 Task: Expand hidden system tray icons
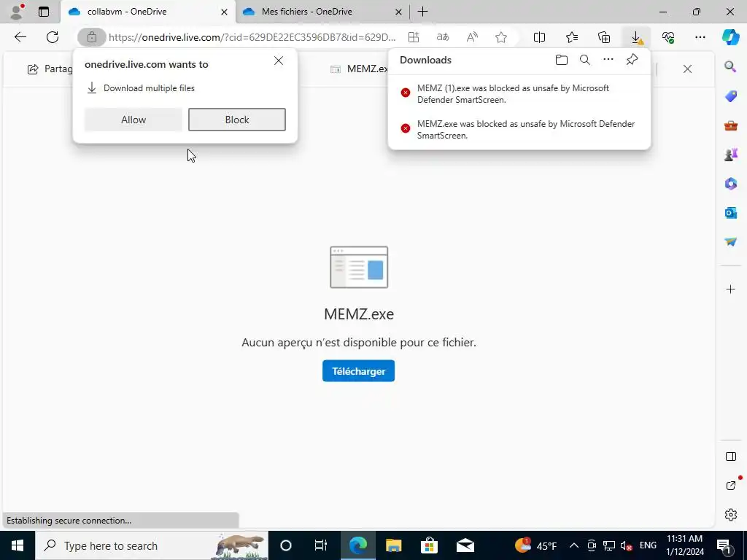(x=574, y=545)
